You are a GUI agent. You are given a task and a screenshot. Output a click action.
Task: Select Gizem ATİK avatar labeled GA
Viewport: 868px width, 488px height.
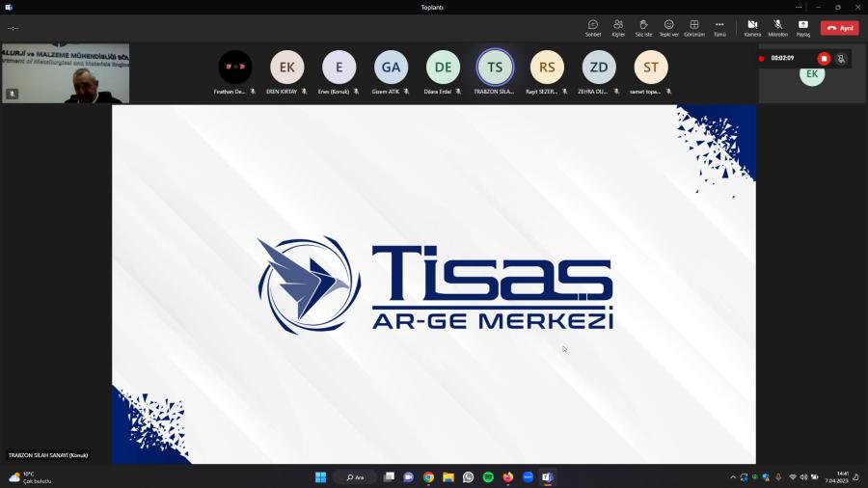(x=391, y=67)
